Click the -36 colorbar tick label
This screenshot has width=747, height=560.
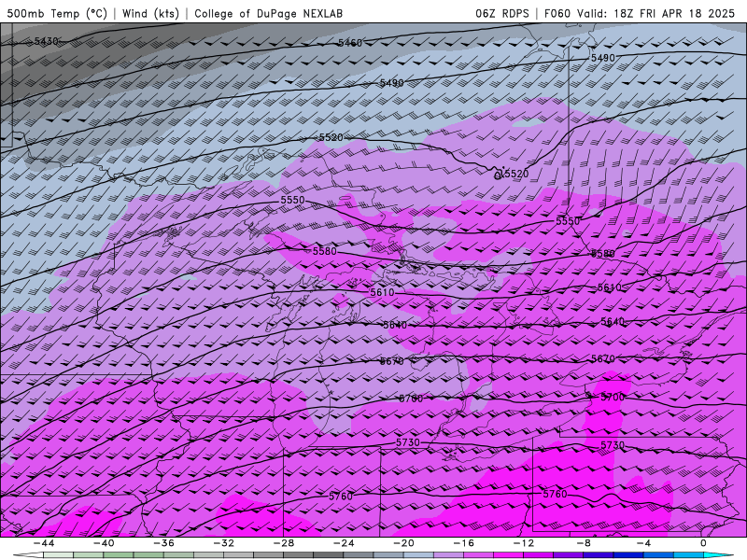coord(163,543)
